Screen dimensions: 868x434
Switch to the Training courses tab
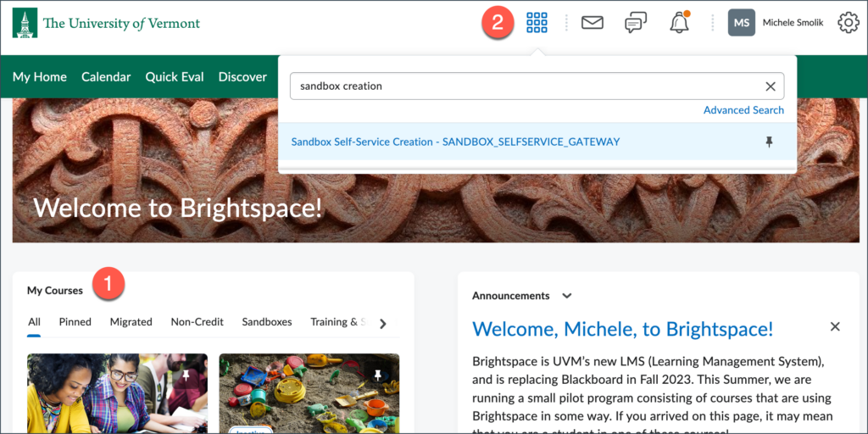coord(339,322)
